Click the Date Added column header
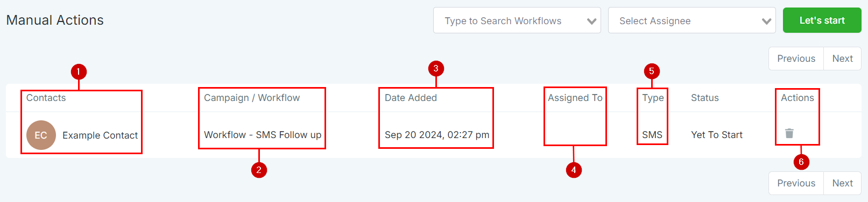This screenshot has width=868, height=202. click(x=411, y=98)
